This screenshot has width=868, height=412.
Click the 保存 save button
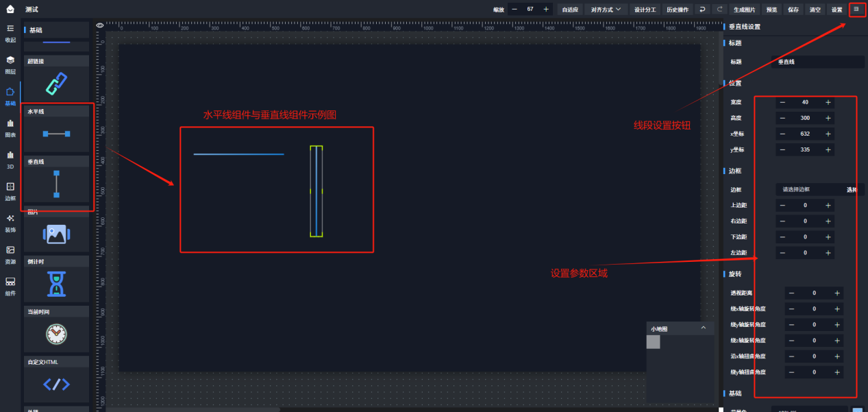click(793, 10)
